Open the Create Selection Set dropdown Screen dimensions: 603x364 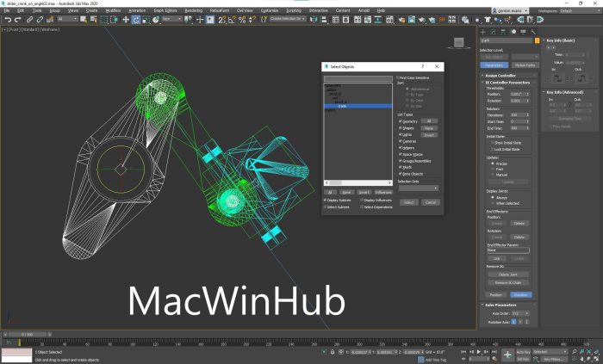pos(288,19)
